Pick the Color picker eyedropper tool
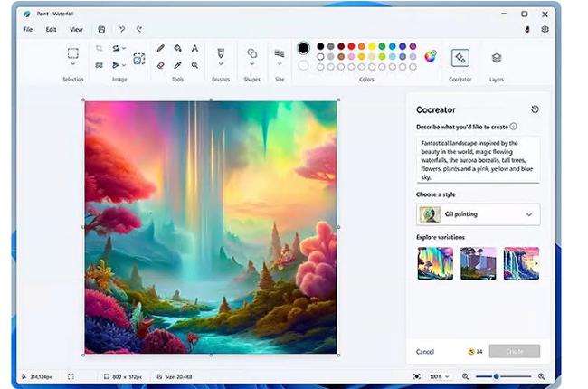The image size is (588, 389). [178, 65]
